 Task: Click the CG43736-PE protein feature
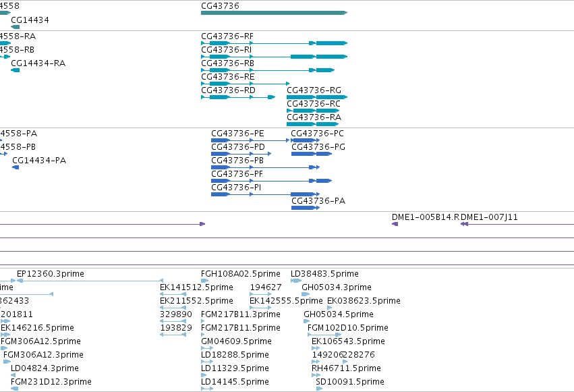pyautogui.click(x=250, y=140)
